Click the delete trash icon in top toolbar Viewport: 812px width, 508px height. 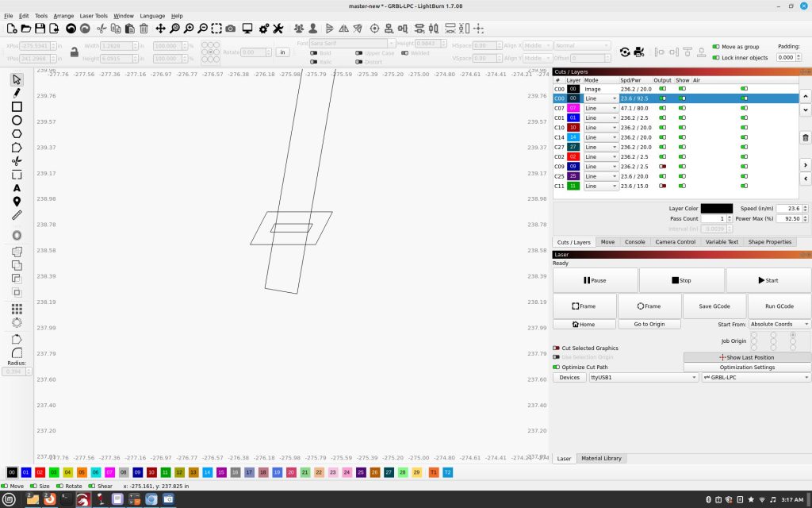(144, 29)
